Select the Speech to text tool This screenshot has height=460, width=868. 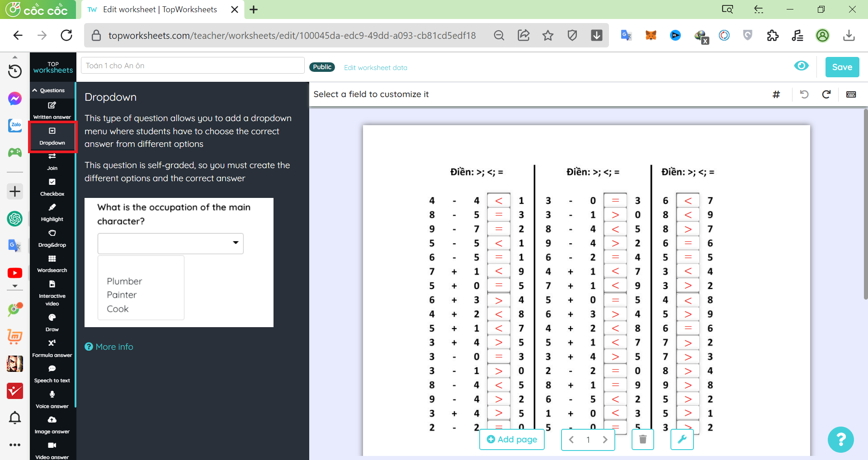[52, 374]
